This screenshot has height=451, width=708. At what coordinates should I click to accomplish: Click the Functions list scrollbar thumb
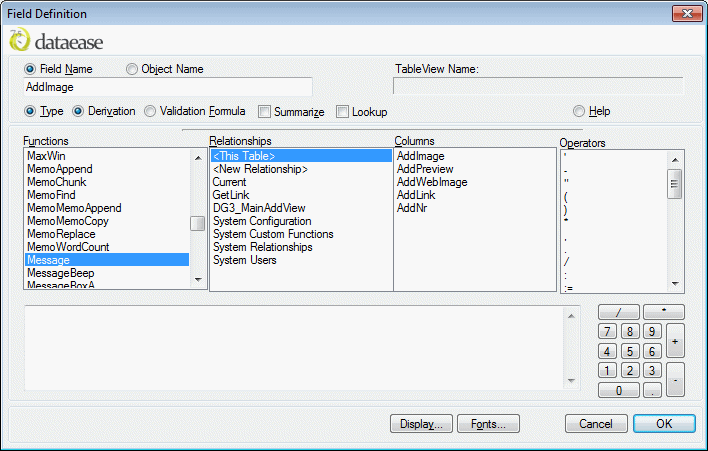[197, 223]
